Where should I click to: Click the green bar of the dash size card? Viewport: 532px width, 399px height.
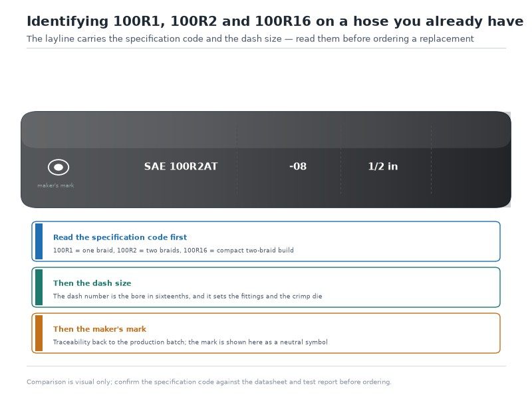[39, 287]
